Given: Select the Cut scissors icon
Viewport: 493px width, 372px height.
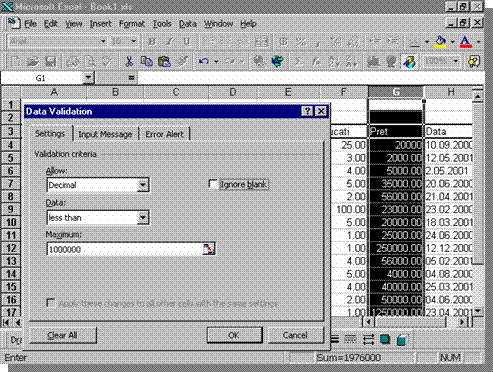Looking at the screenshot, I should [x=129, y=61].
